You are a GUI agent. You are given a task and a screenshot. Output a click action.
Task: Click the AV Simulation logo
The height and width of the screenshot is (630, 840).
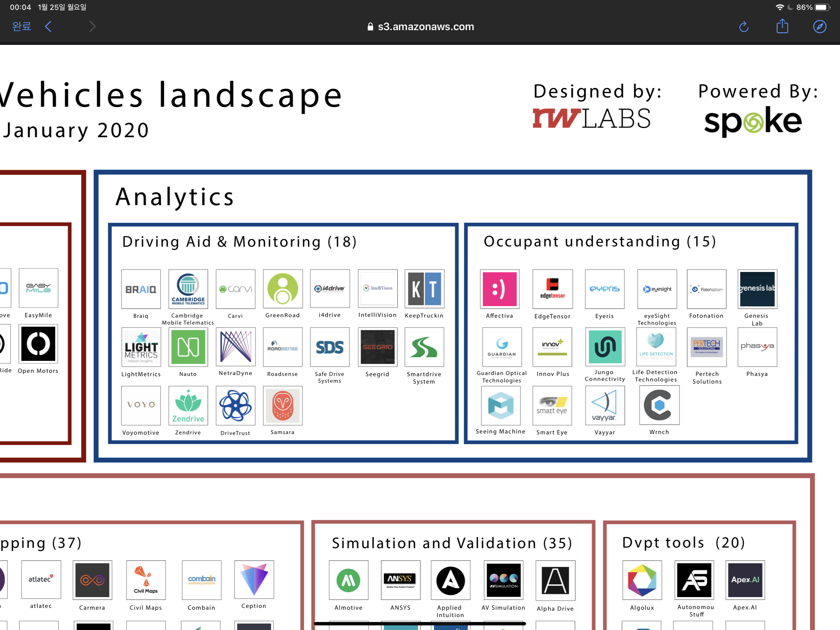(504, 580)
